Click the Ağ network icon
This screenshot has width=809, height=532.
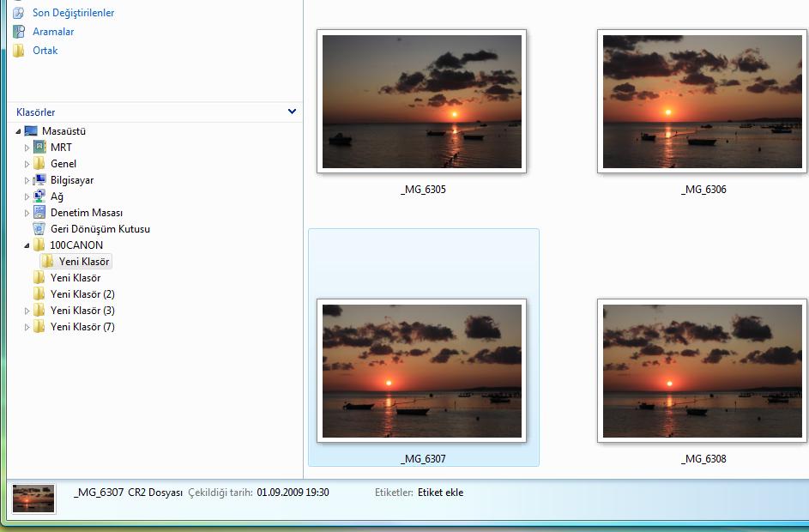coord(39,196)
